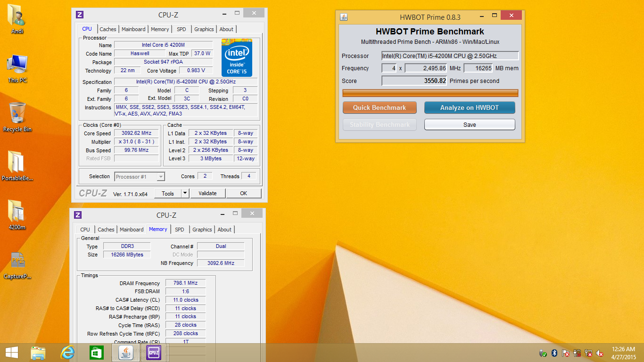Select the About tab in lower CPU-Z window

[224, 230]
